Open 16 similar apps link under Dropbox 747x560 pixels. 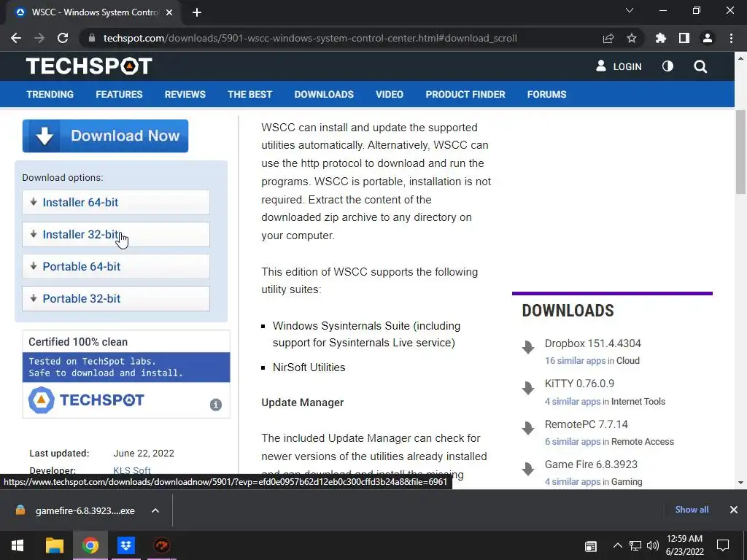point(575,360)
